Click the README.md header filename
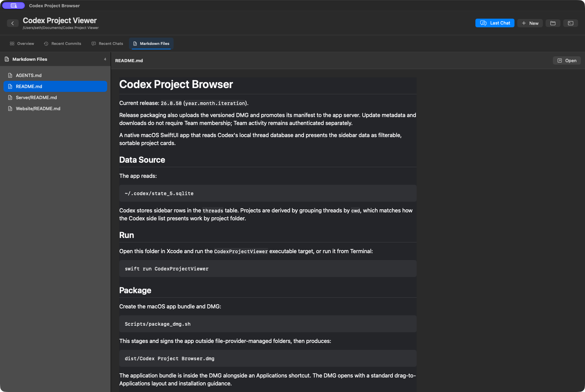Screen dimensions: 585x392 (129, 60)
